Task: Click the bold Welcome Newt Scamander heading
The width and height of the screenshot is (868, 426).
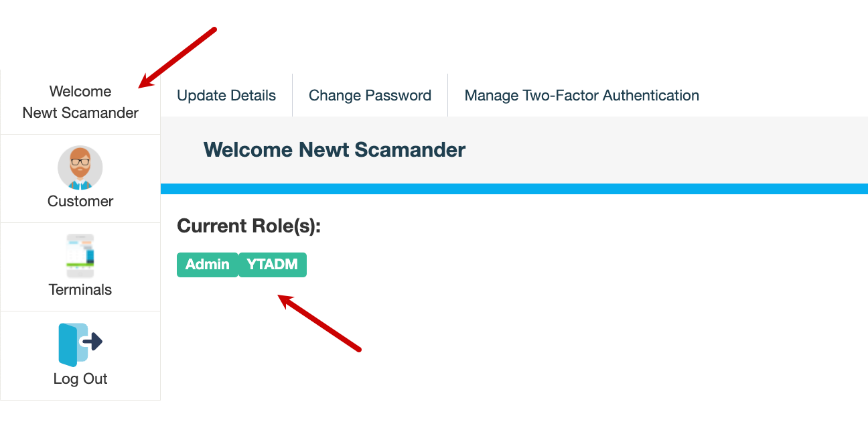Action: click(334, 149)
